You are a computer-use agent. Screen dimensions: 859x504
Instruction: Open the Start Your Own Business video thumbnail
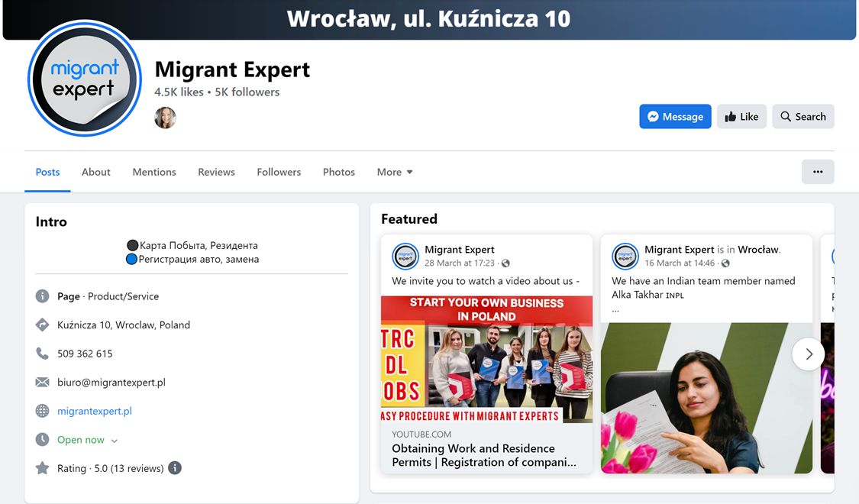486,360
